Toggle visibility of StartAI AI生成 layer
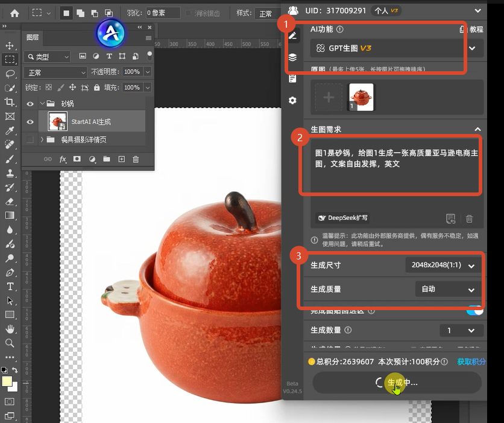 30,122
